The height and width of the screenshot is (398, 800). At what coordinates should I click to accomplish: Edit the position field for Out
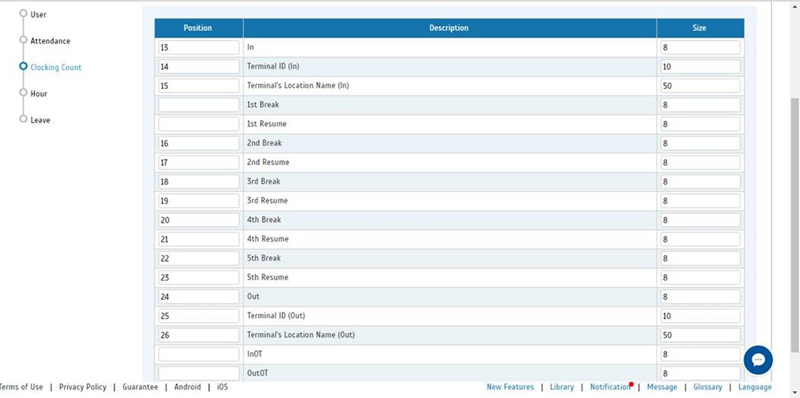(199, 296)
